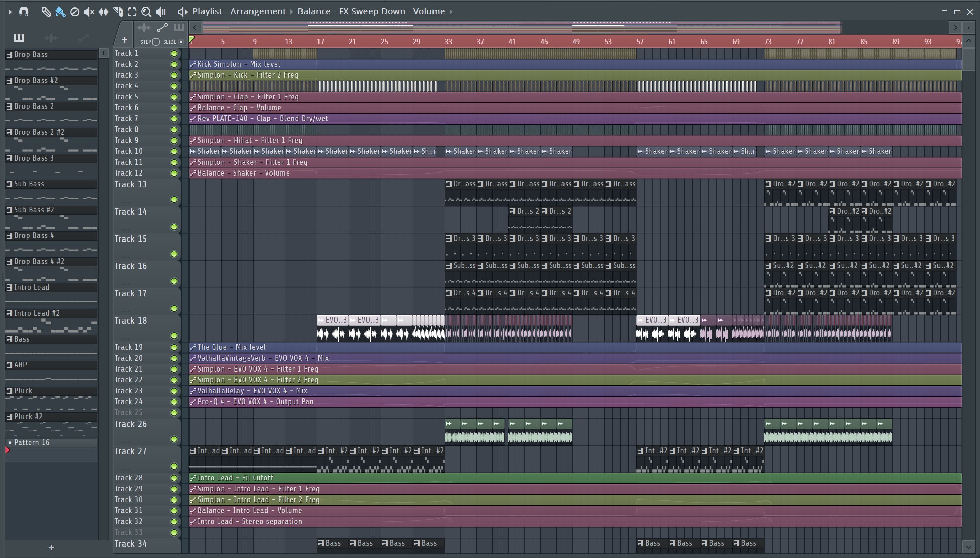Screen dimensions: 980x558
Task: Mute Track 18 with its green LED
Action: (x=174, y=336)
